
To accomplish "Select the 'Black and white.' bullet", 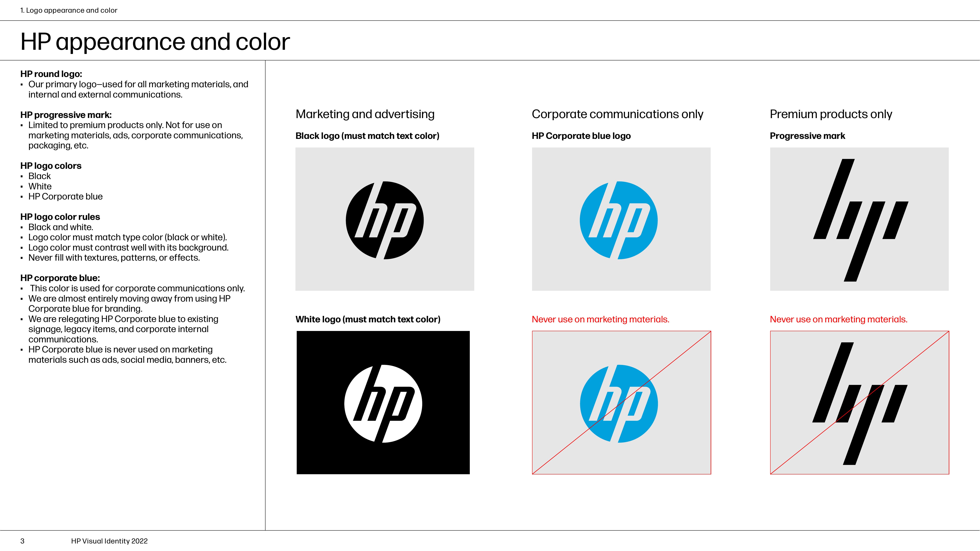I will [x=60, y=227].
